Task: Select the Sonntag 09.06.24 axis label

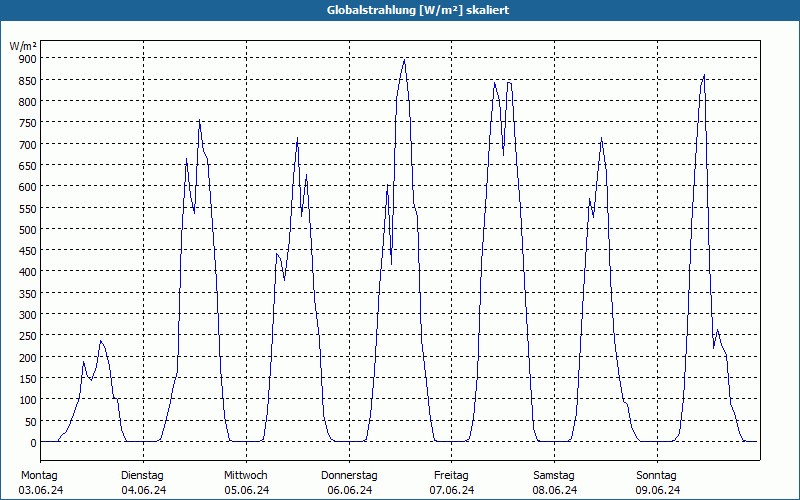Action: 658,482
